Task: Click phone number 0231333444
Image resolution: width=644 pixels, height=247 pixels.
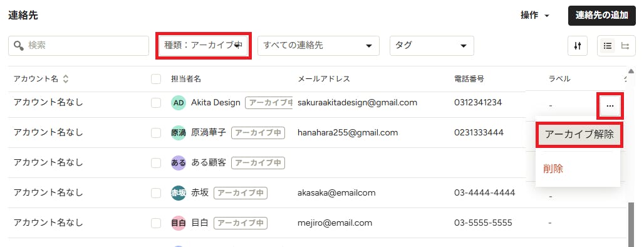Action: [479, 133]
